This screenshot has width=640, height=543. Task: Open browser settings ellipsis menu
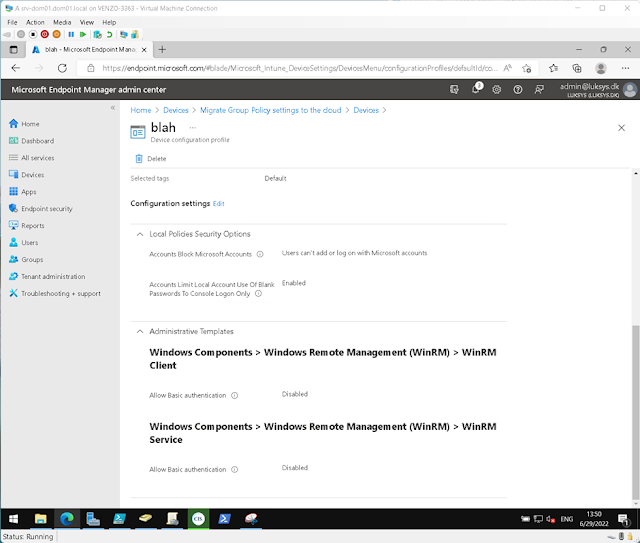[x=625, y=68]
